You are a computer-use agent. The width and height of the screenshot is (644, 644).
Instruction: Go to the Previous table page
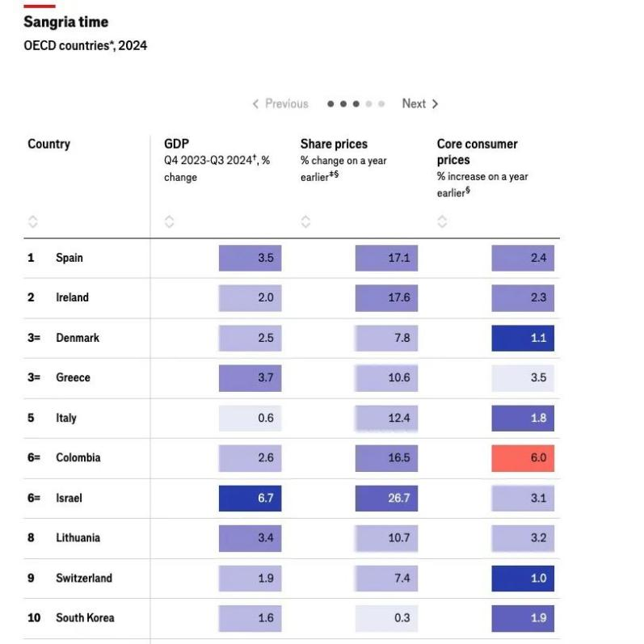[x=280, y=103]
